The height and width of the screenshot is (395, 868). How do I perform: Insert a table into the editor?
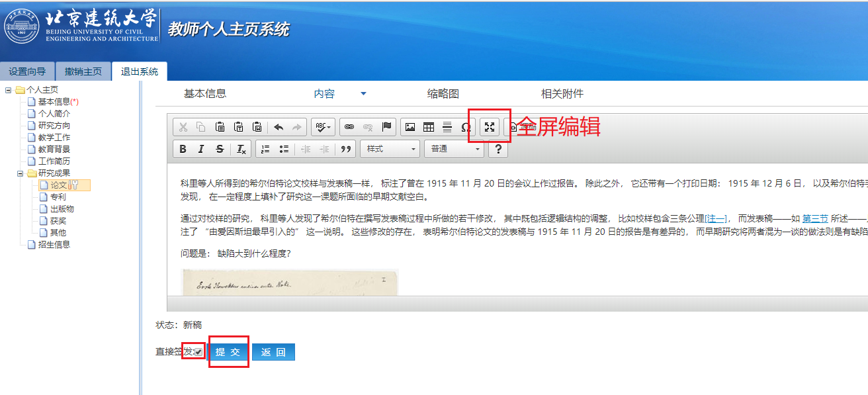[429, 127]
